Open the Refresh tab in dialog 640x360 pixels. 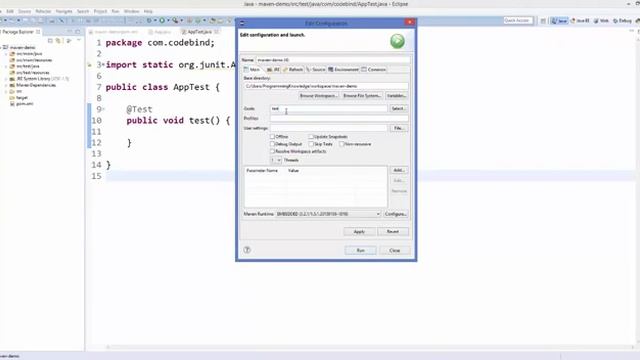click(x=293, y=69)
